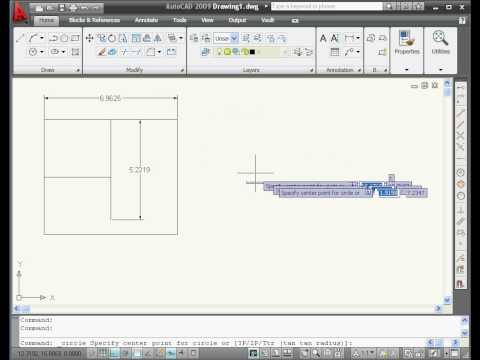The height and width of the screenshot is (360, 480).
Task: Click the Help question mark button
Action: tap(462, 21)
